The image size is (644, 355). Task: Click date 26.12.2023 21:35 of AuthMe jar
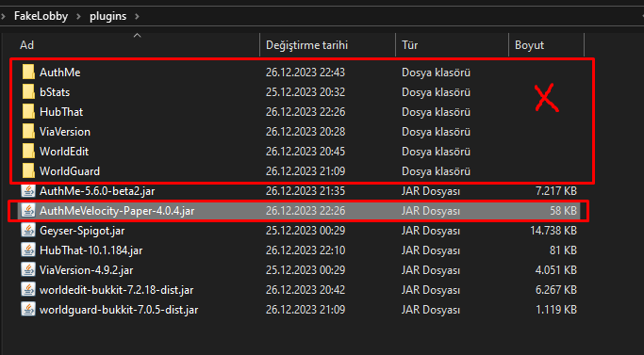[305, 191]
